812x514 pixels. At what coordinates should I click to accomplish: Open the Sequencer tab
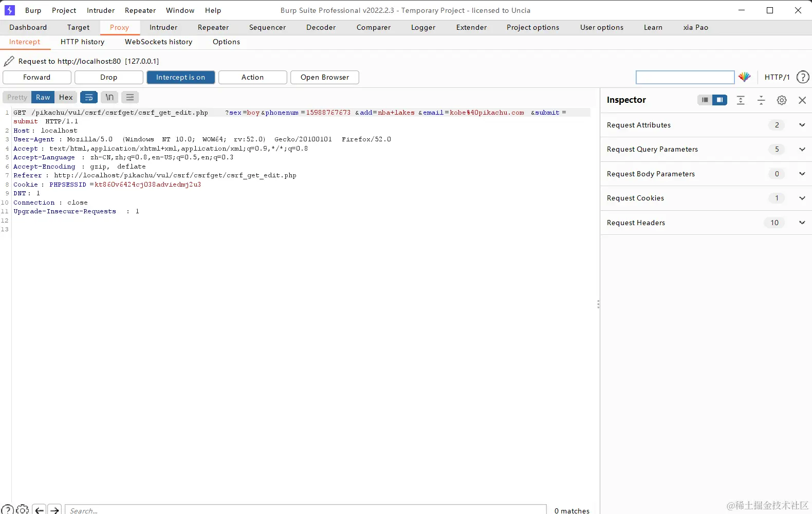[267, 27]
